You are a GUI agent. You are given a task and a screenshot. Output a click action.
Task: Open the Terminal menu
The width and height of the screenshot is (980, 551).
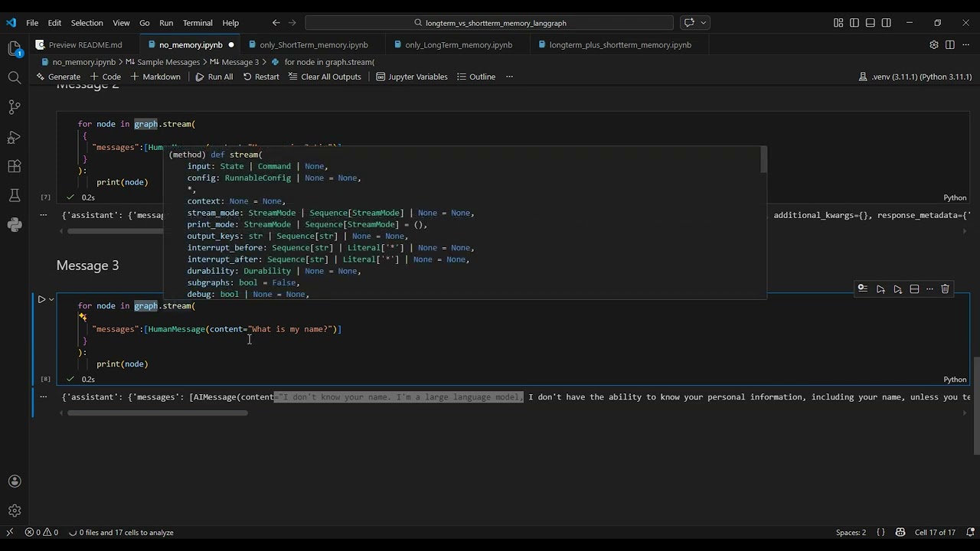coord(198,23)
